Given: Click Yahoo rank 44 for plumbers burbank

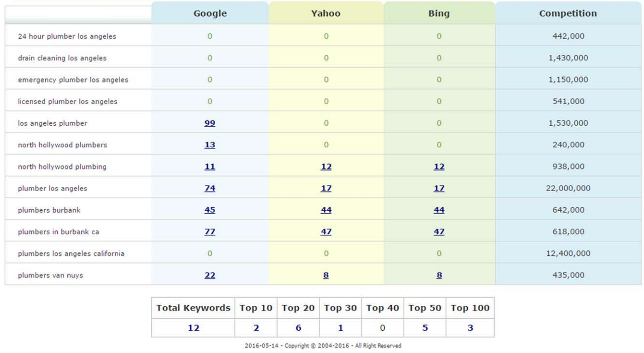Looking at the screenshot, I should click(x=326, y=210).
